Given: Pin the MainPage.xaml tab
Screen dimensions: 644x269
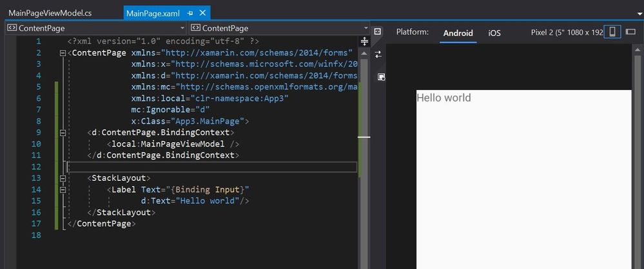Looking at the screenshot, I should (x=190, y=13).
